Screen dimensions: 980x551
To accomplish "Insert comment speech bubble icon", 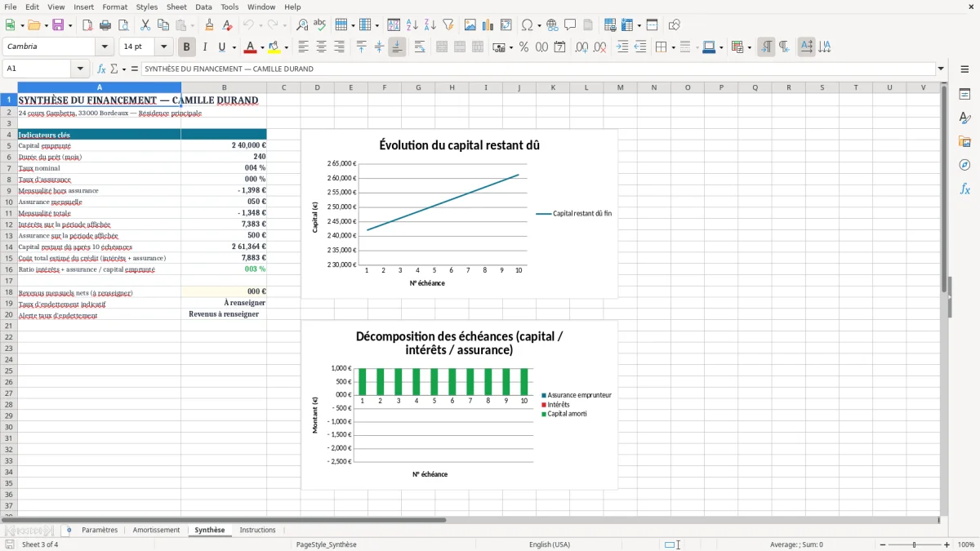I will coord(570,25).
